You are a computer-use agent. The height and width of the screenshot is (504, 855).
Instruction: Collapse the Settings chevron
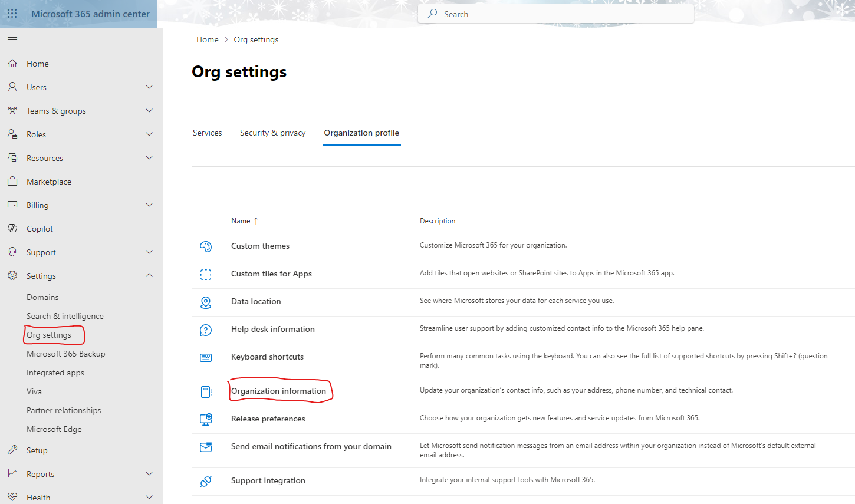149,275
